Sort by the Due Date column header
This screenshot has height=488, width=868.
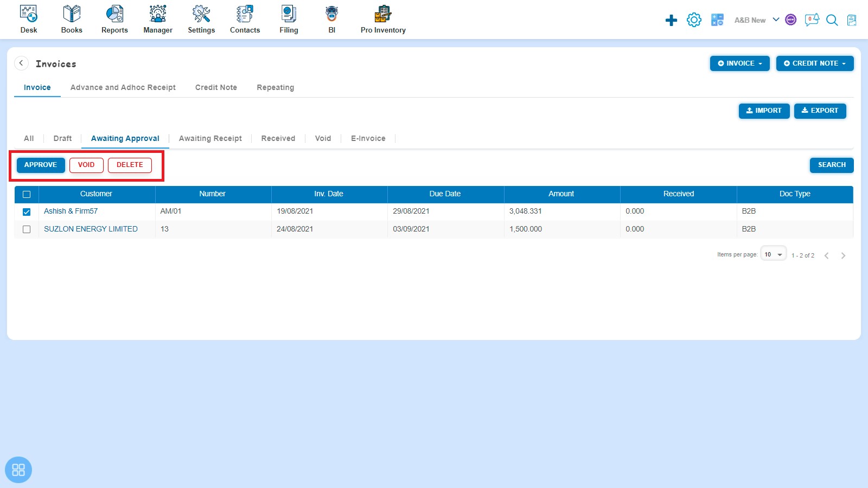445,194
